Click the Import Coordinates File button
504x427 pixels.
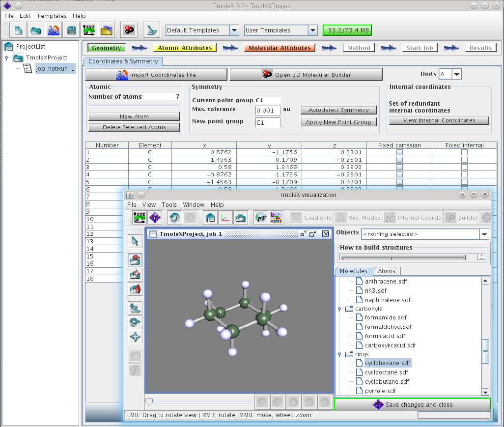pyautogui.click(x=156, y=75)
